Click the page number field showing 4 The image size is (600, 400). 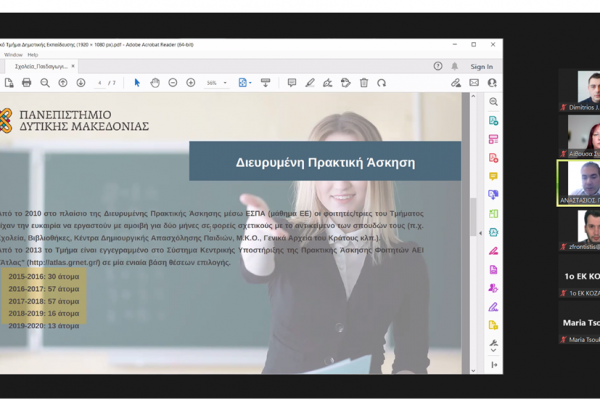tap(99, 83)
